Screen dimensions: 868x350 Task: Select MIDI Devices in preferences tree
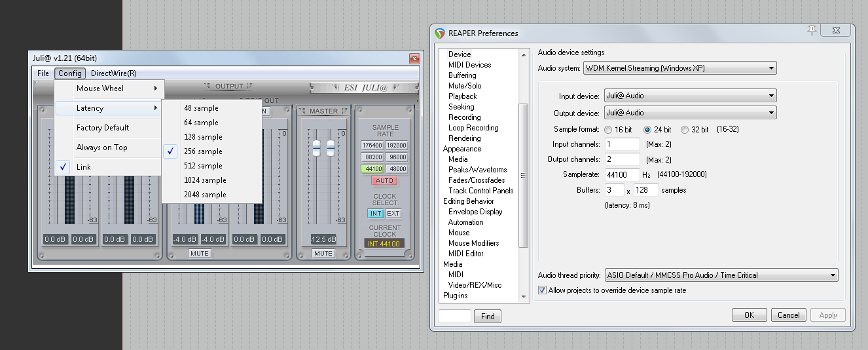(469, 65)
